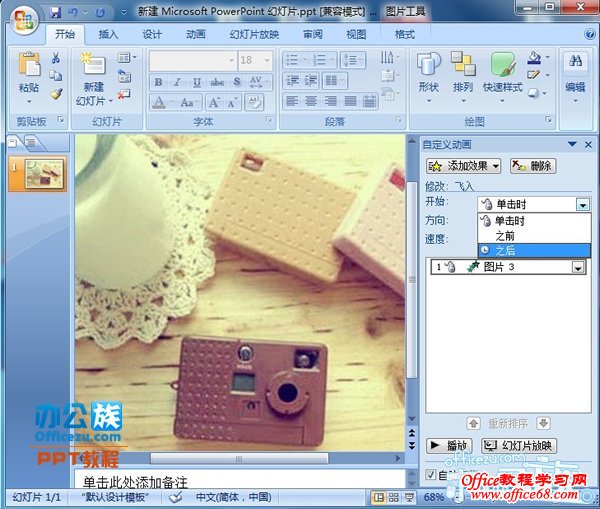This screenshot has width=600, height=509.
Task: Apply strikethrough formatting
Action: (x=217, y=82)
